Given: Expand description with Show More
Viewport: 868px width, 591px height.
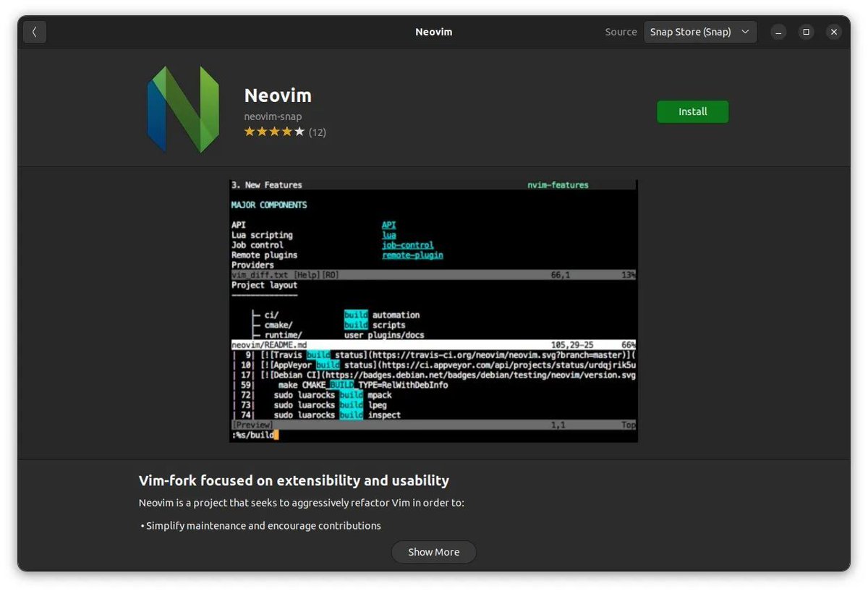Looking at the screenshot, I should [433, 552].
